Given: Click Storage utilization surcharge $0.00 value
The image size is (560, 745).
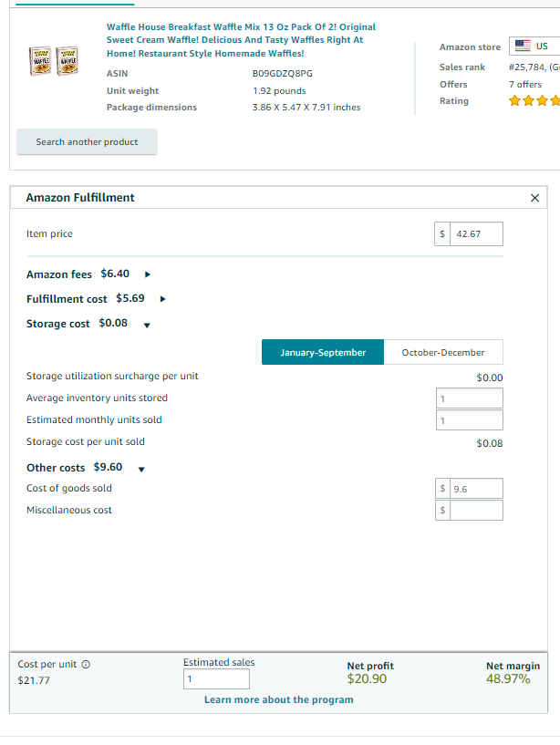Looking at the screenshot, I should [x=490, y=378].
